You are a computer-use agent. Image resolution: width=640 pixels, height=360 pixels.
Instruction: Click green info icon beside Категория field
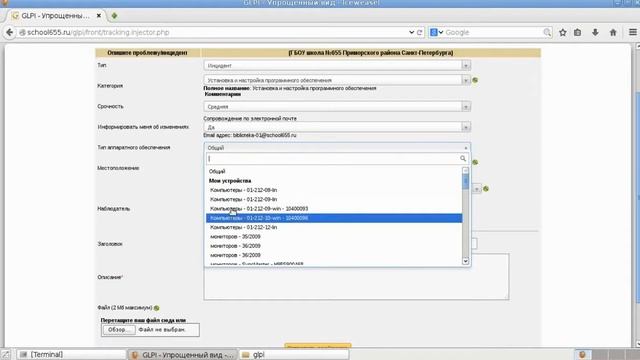click(x=475, y=80)
